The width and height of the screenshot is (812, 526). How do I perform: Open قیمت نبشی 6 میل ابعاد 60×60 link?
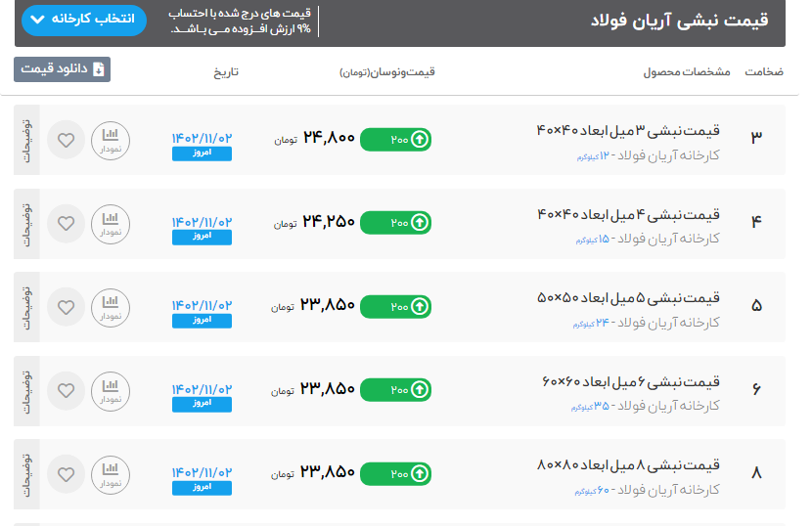point(631,381)
